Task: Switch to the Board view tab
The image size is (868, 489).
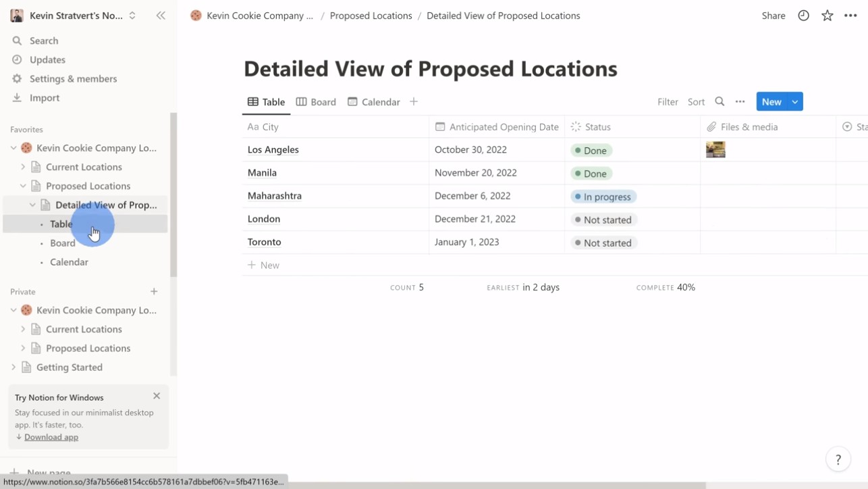Action: pyautogui.click(x=316, y=102)
